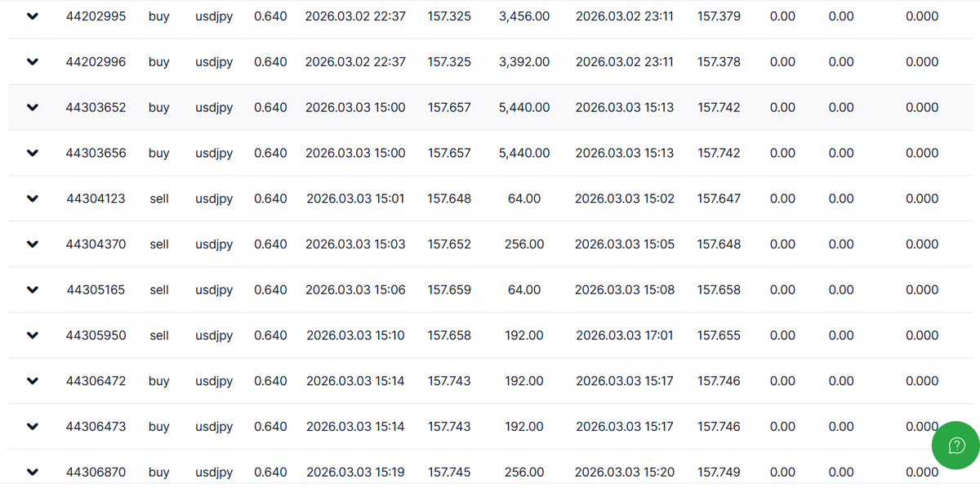Open the green help chat button
Image resolution: width=980 pixels, height=488 pixels.
tap(955, 445)
